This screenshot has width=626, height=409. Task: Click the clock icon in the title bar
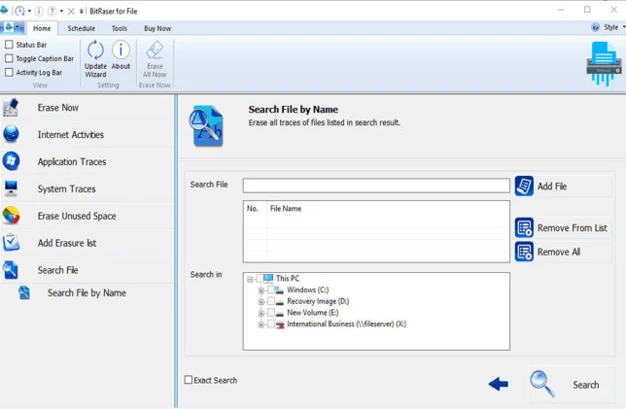[19, 11]
